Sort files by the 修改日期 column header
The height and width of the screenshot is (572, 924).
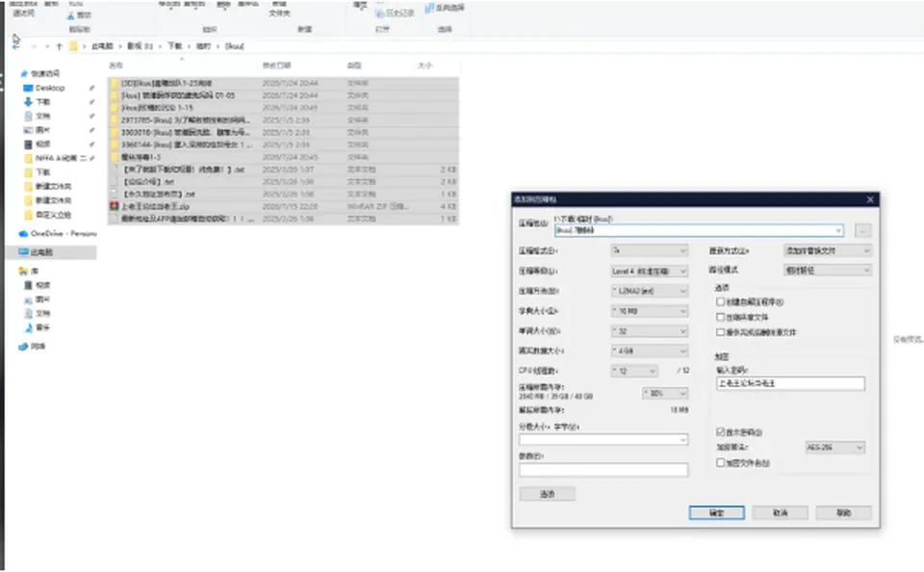(x=276, y=65)
